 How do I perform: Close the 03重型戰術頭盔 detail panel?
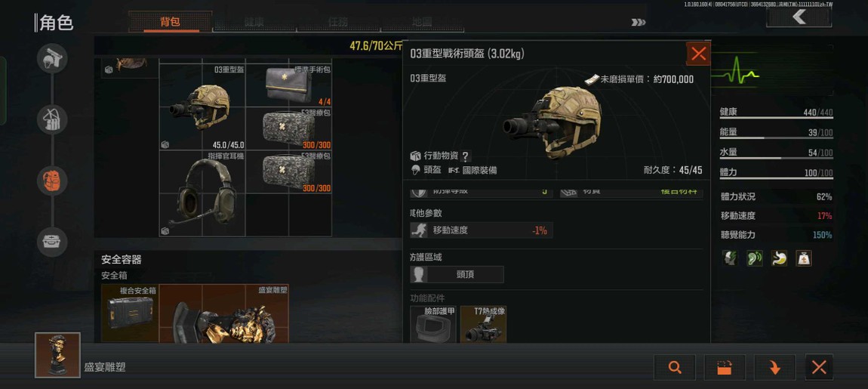point(699,54)
